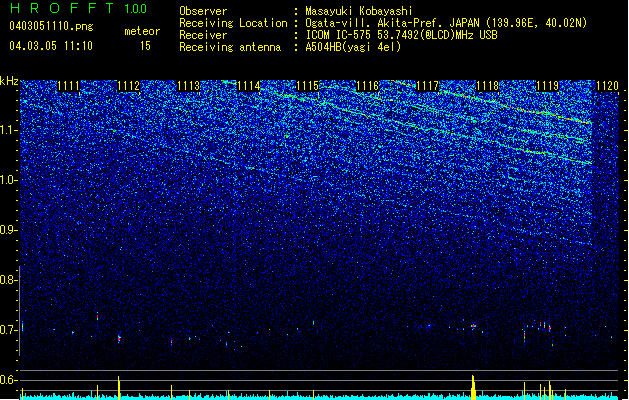
Task: Click the 'Receiving Location' label
Action: (x=233, y=23)
